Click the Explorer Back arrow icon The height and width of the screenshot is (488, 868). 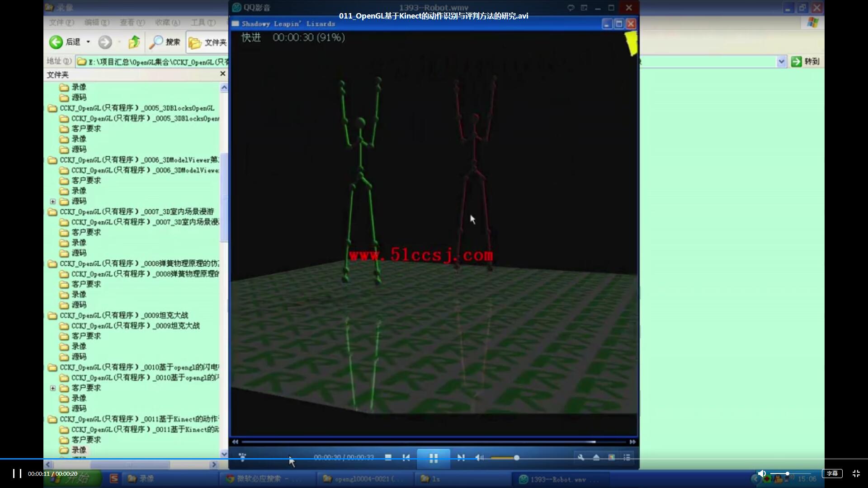pos(56,42)
